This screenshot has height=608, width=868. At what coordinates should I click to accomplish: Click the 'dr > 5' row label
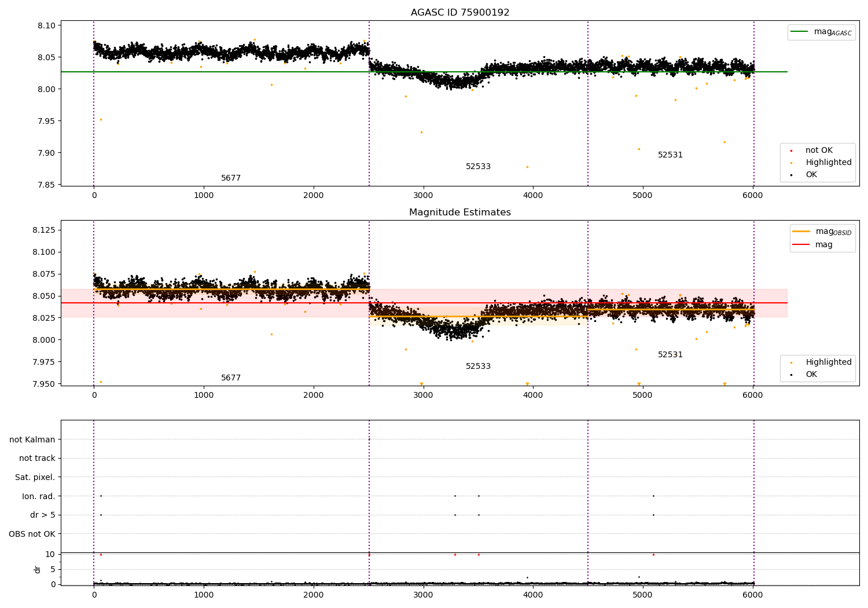point(43,515)
